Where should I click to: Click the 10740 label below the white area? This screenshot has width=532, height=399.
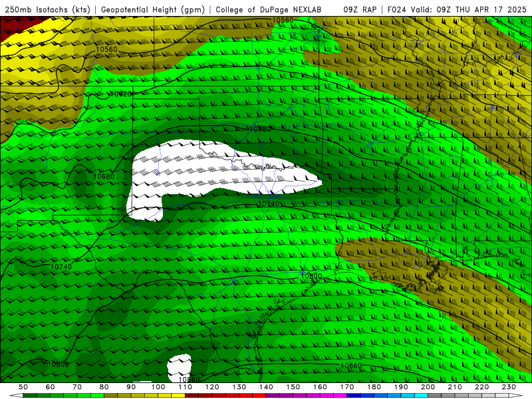pyautogui.click(x=269, y=203)
